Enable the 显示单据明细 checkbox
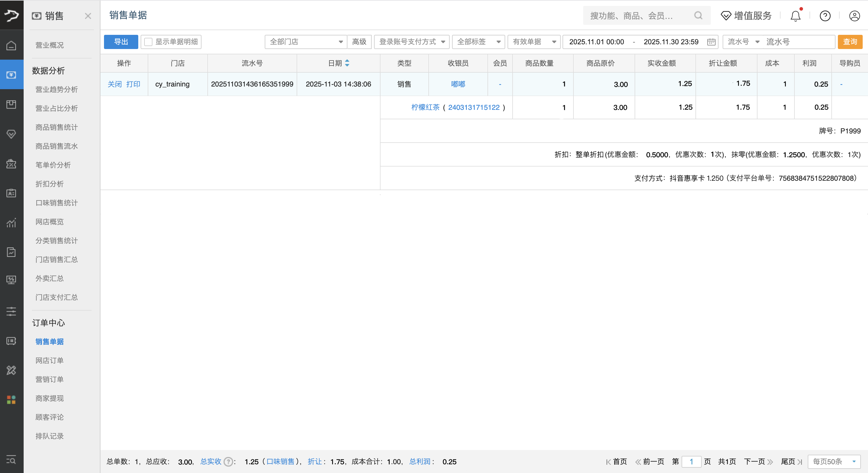Image resolution: width=868 pixels, height=473 pixels. pyautogui.click(x=148, y=42)
